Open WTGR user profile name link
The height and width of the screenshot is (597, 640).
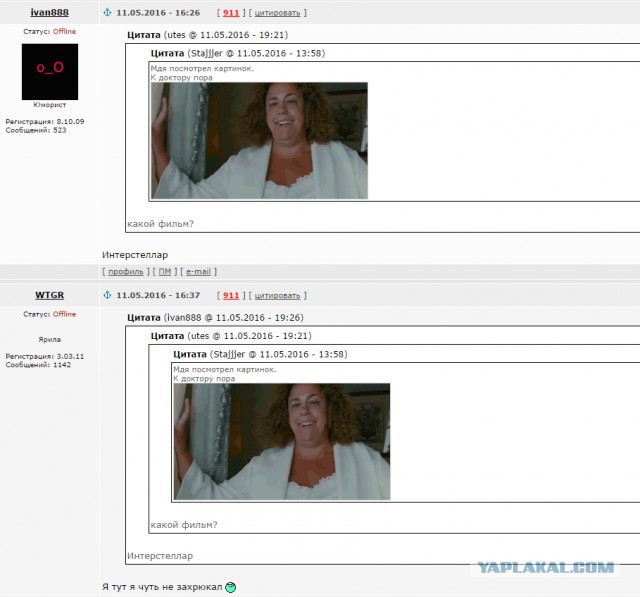tap(49, 295)
